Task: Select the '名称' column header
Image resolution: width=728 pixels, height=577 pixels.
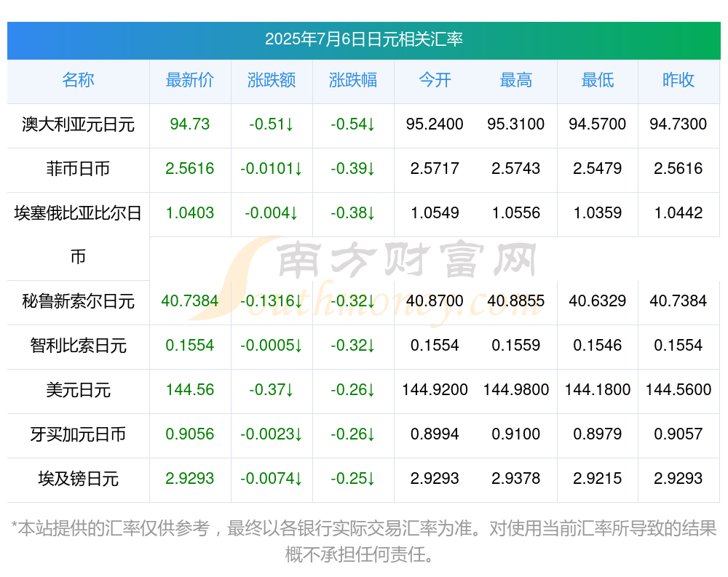Action: pos(78,80)
